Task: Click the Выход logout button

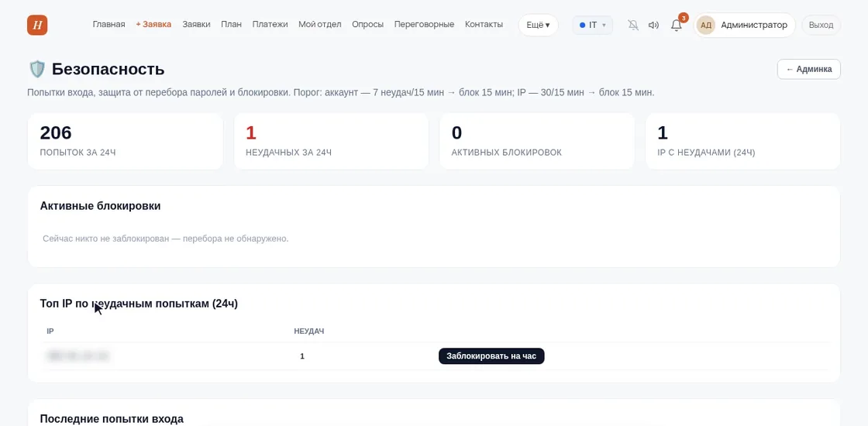Action: (821, 25)
